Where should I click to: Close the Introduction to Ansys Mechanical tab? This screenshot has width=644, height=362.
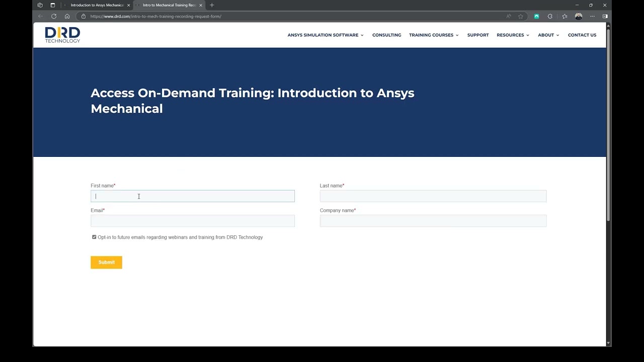click(x=129, y=5)
